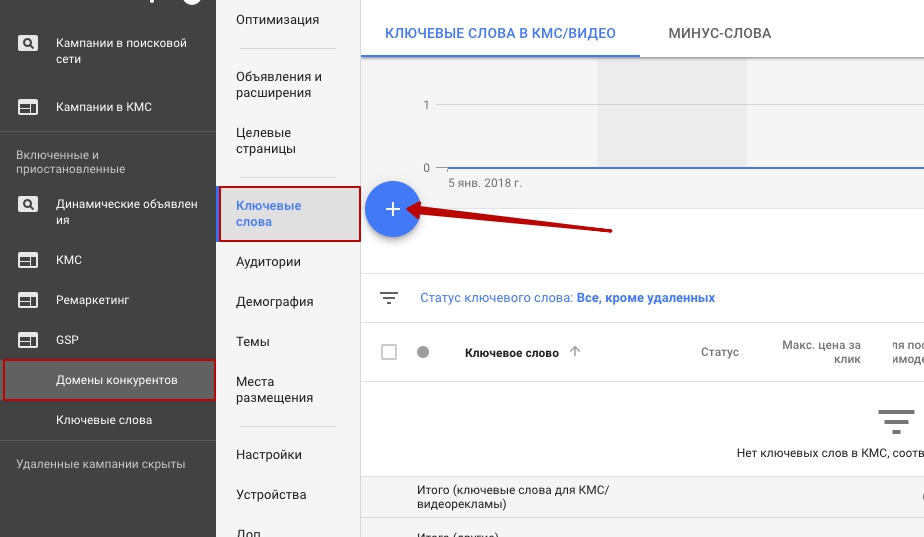Click the display icon beside Ремаркетинг
This screenshot has height=537, width=924.
[28, 300]
